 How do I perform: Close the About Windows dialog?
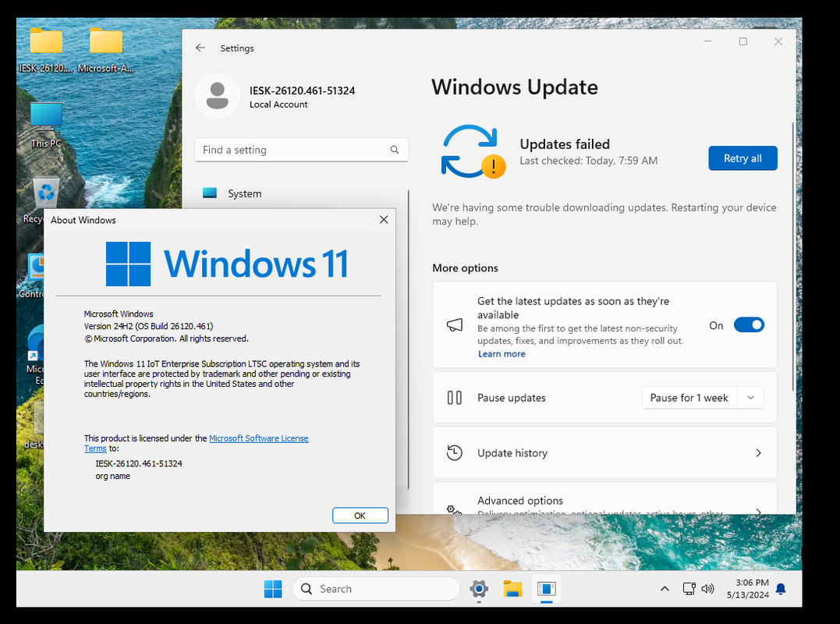point(384,220)
